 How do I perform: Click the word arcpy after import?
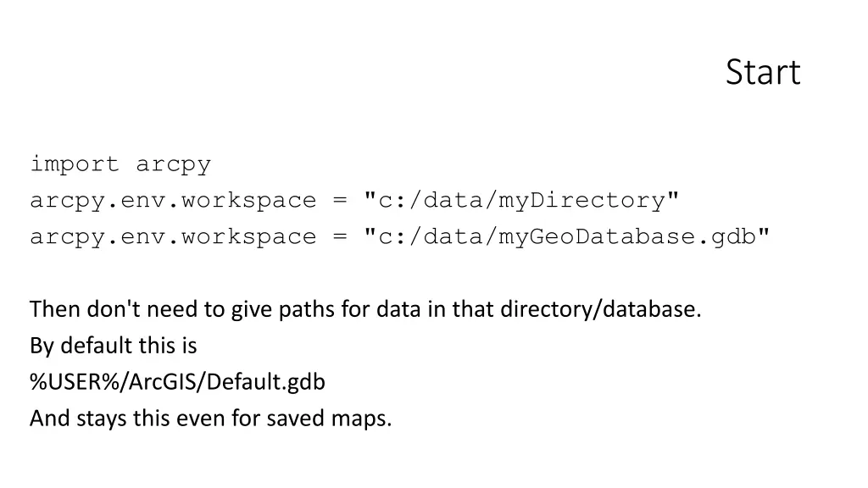tap(173, 165)
